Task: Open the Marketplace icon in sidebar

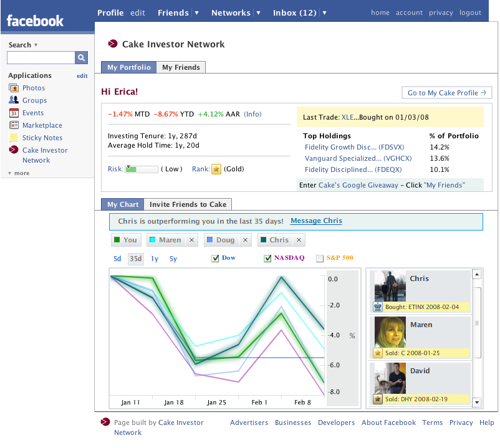Action: pos(14,125)
